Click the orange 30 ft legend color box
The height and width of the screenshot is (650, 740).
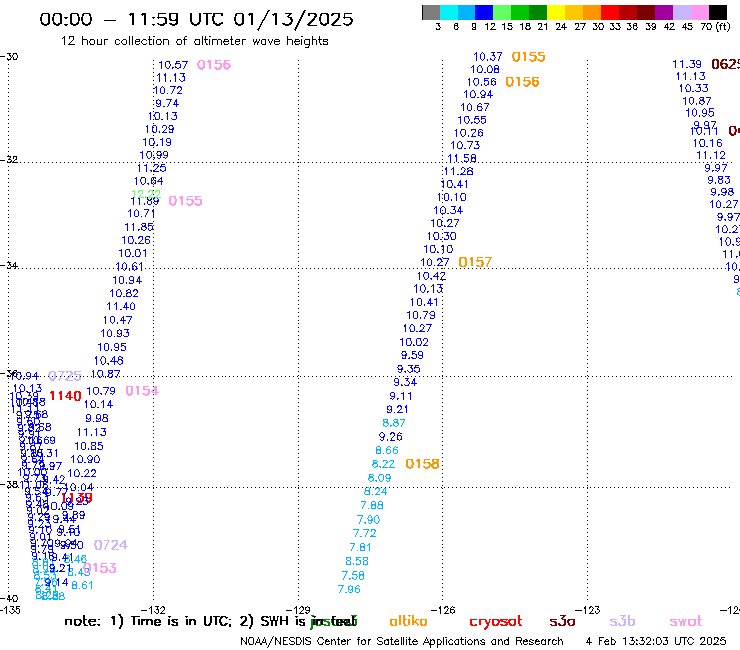(591, 12)
